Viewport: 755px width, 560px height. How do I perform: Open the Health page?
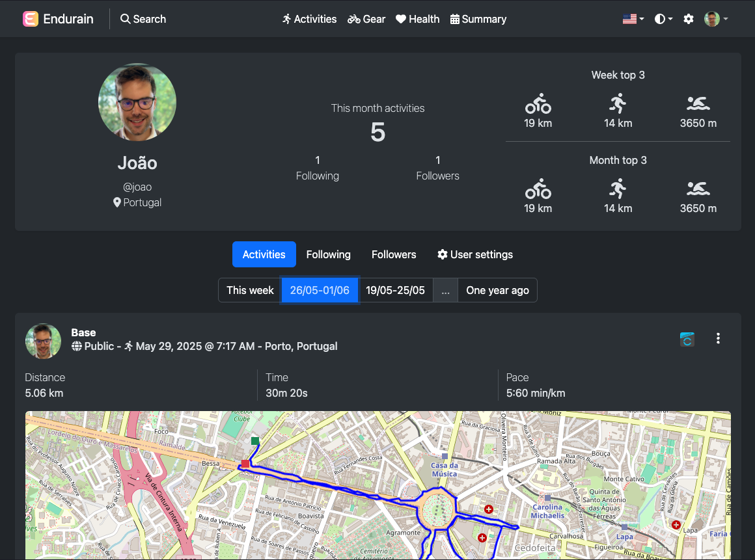click(x=417, y=19)
